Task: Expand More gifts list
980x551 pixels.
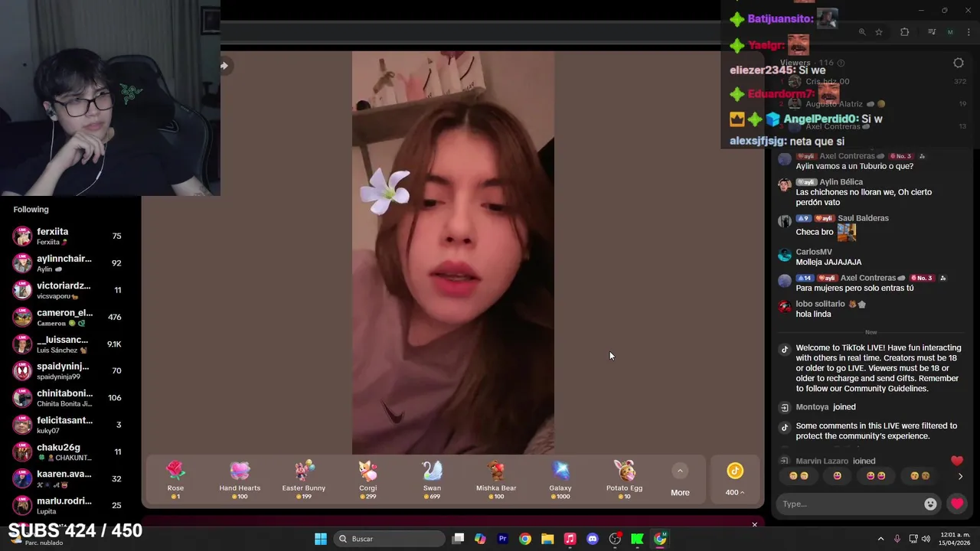Action: 680,480
